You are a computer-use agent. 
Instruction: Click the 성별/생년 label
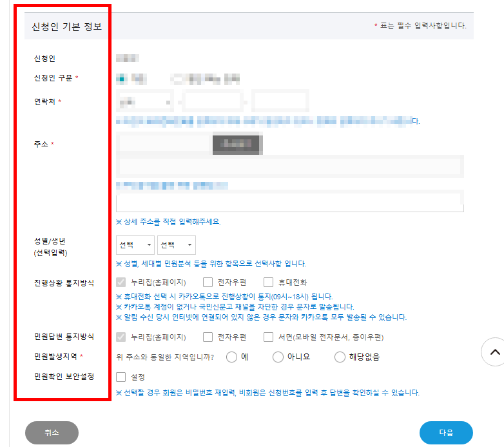50,241
